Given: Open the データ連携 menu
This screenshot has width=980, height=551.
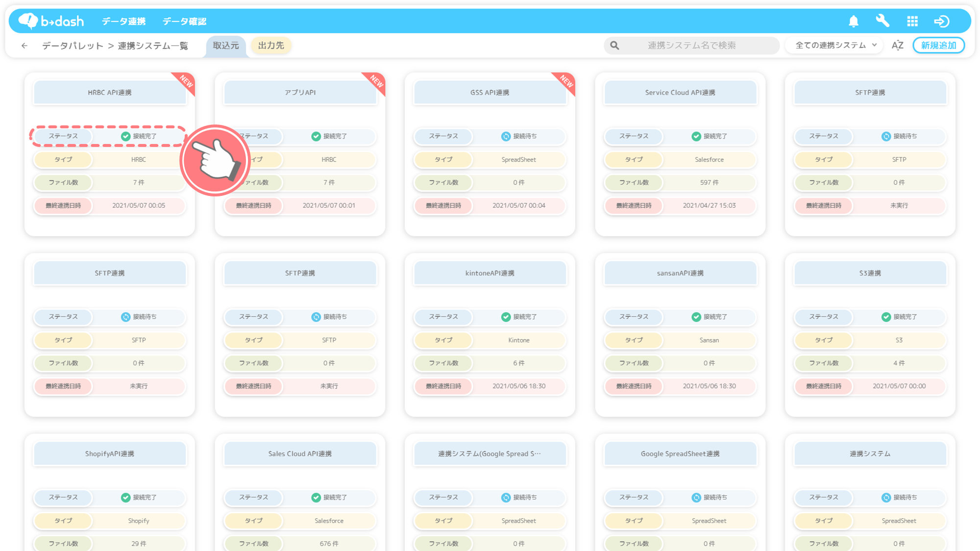Looking at the screenshot, I should (x=123, y=21).
